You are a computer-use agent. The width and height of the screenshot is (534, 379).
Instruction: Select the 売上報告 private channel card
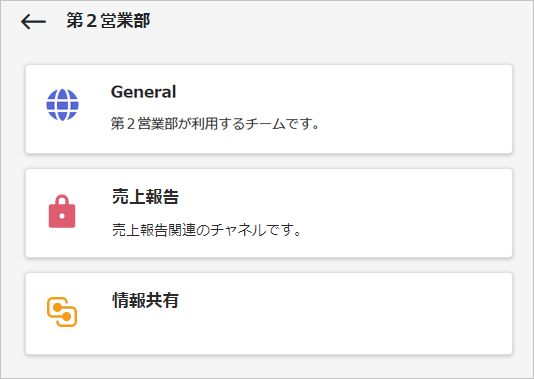[269, 213]
